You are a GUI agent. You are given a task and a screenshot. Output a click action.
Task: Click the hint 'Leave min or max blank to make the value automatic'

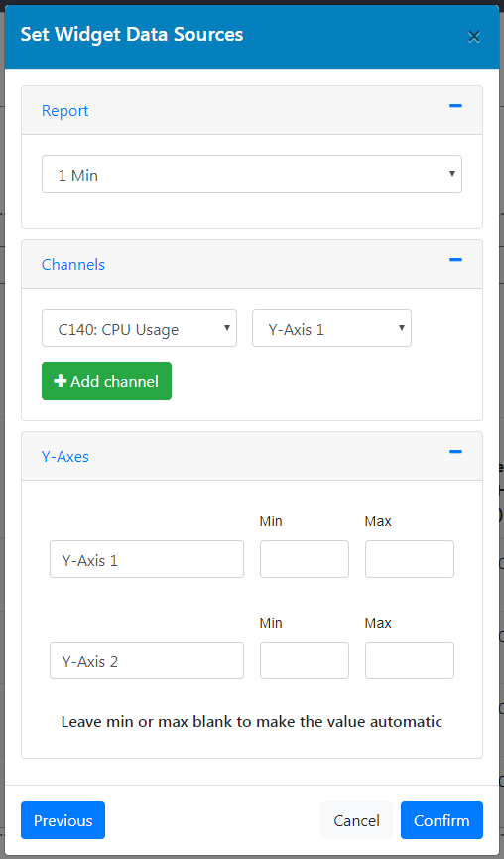pos(252,722)
